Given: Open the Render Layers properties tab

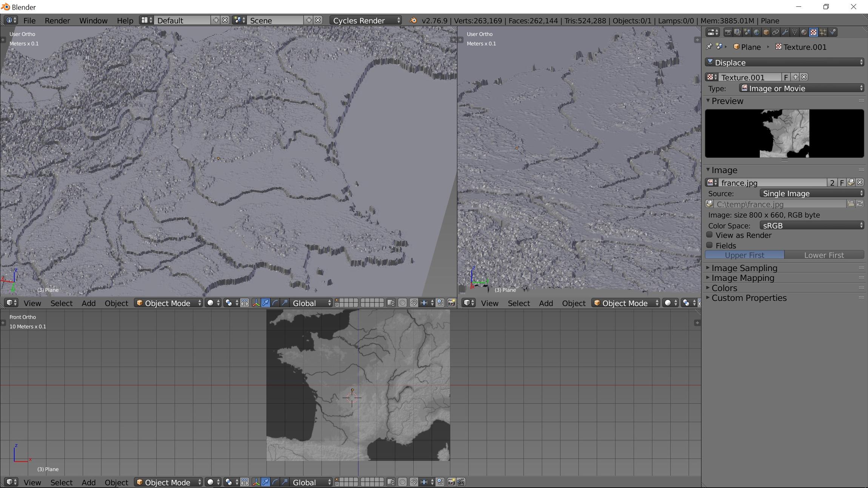Looking at the screenshot, I should 737,32.
